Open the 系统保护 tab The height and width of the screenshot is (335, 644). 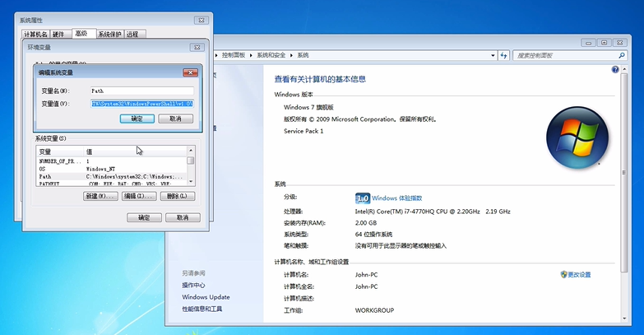[x=109, y=34]
